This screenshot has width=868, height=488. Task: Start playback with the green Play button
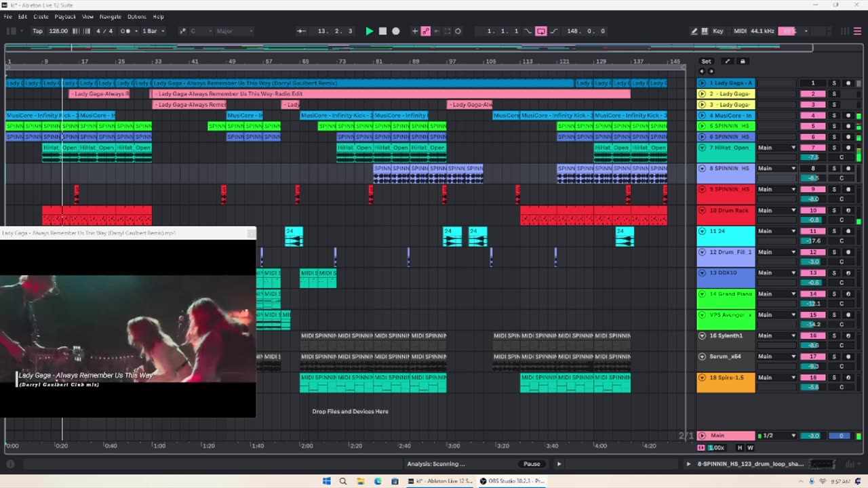[369, 31]
